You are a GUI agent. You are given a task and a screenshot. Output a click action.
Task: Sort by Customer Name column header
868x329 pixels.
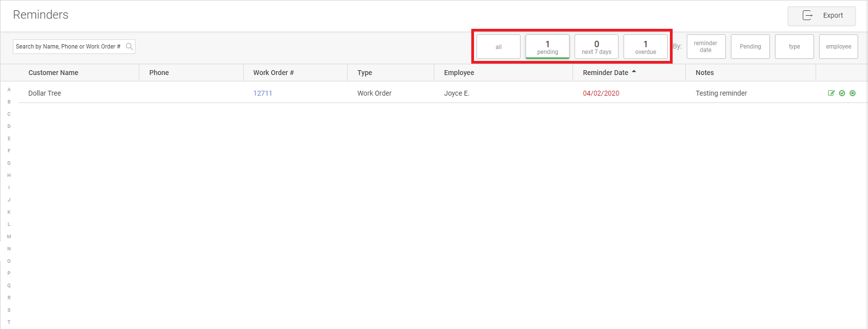click(x=53, y=73)
